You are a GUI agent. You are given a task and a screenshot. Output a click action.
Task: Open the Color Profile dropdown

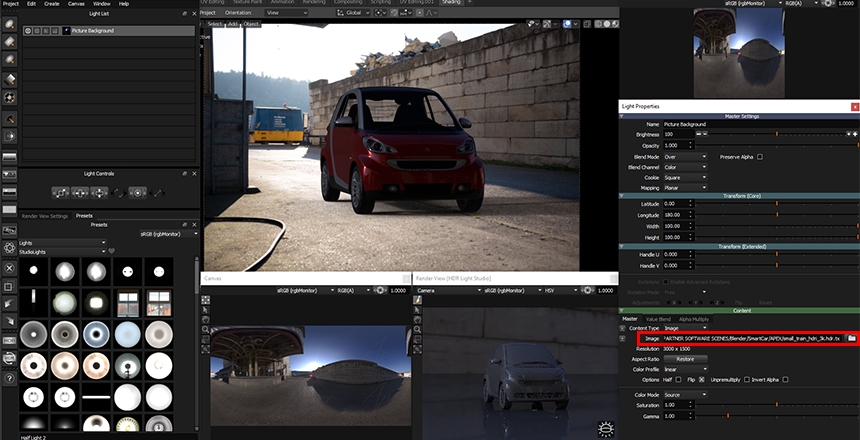click(x=685, y=369)
